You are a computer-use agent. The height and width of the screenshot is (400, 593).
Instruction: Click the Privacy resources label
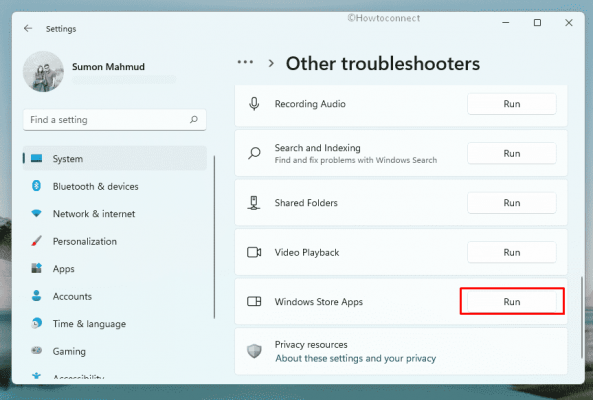[x=311, y=345]
